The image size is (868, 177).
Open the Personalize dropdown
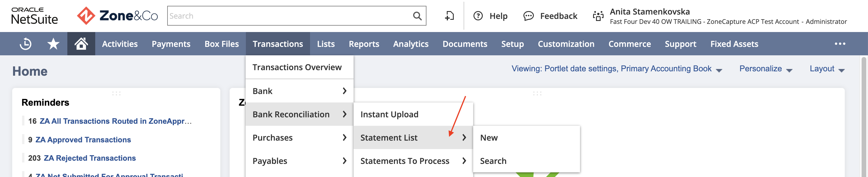click(766, 69)
